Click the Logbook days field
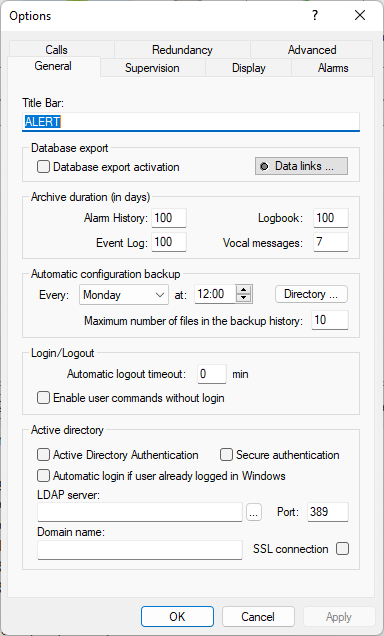This screenshot has width=384, height=636. point(331,218)
